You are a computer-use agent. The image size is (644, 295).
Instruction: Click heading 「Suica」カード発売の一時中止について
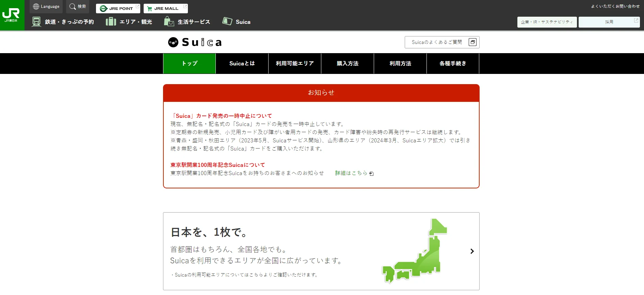point(221,116)
